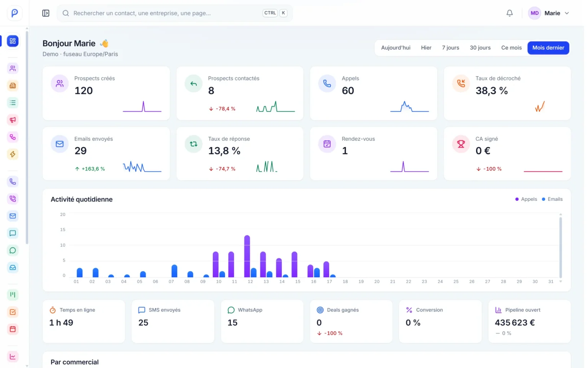Open the companies building icon in sidebar

[13, 85]
